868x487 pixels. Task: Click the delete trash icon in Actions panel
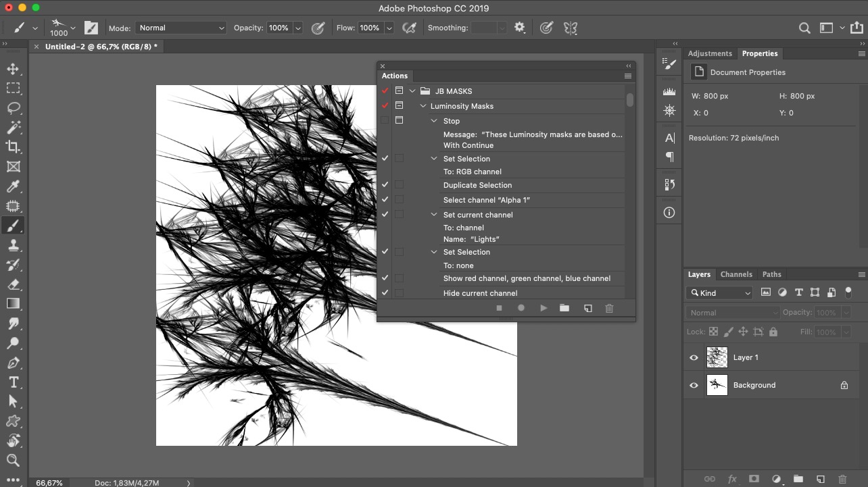(609, 308)
